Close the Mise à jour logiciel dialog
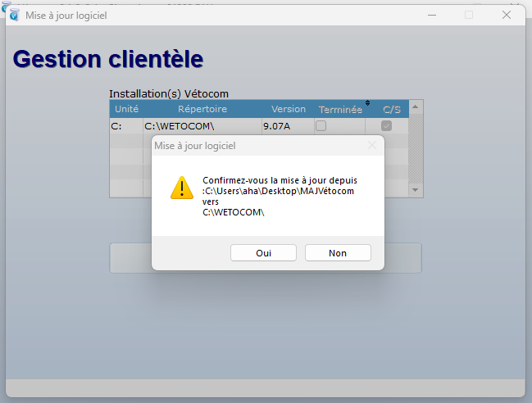Screen dimensions: 532x403 pos(372,146)
